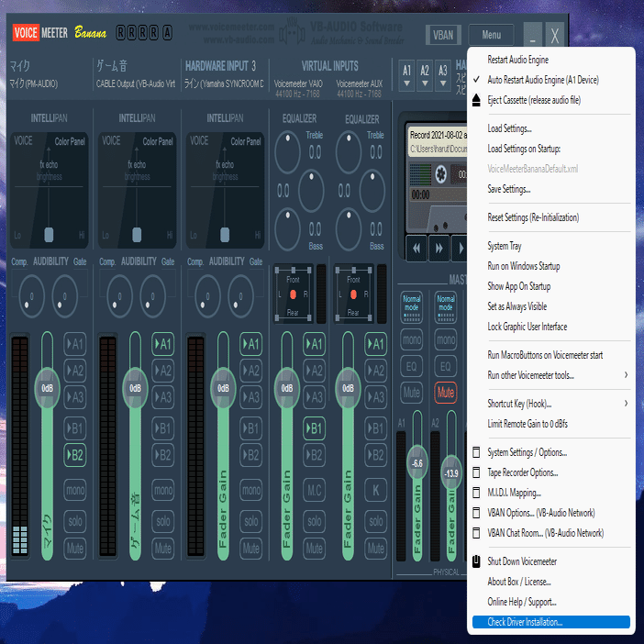Screen dimensions: 644x644
Task: Toggle B2 routing on マイク strip
Action: (75, 455)
